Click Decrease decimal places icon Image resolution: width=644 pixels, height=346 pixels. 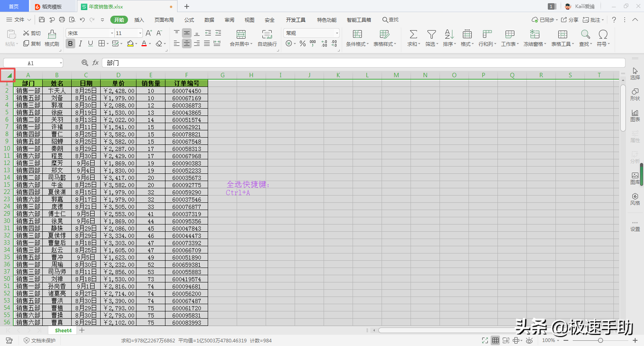click(334, 43)
